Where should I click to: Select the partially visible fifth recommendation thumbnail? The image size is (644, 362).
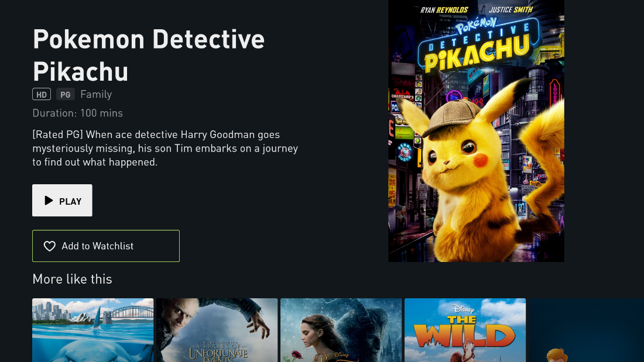pos(586,330)
